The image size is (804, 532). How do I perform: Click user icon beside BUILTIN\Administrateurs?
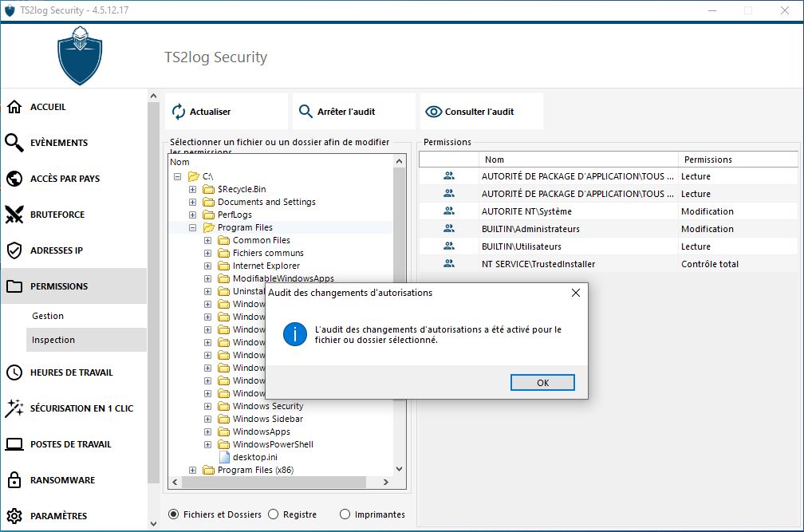click(448, 228)
